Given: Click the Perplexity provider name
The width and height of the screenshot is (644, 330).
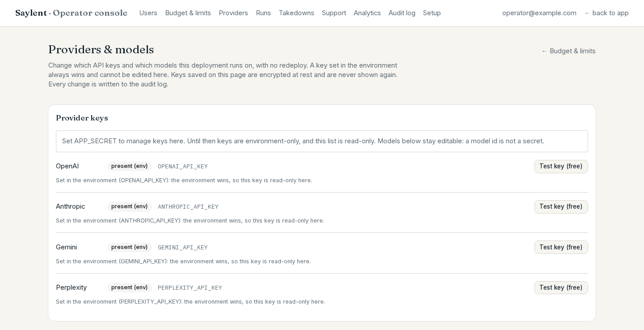Looking at the screenshot, I should pyautogui.click(x=72, y=287).
